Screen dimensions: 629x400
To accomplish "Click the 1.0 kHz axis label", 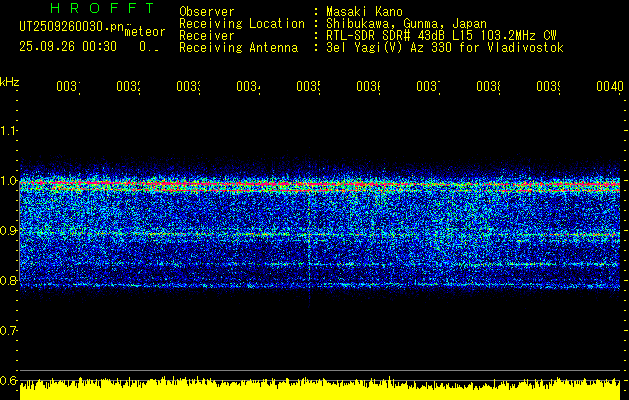I will pyautogui.click(x=8, y=181).
